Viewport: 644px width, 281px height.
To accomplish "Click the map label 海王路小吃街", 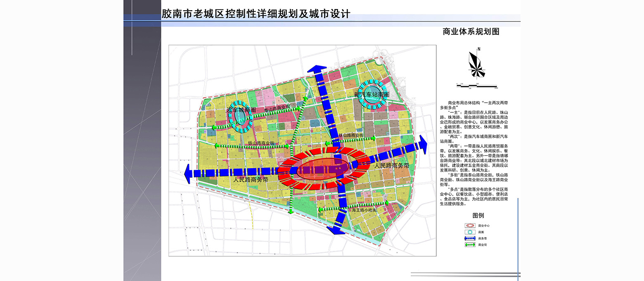I will (x=365, y=210).
